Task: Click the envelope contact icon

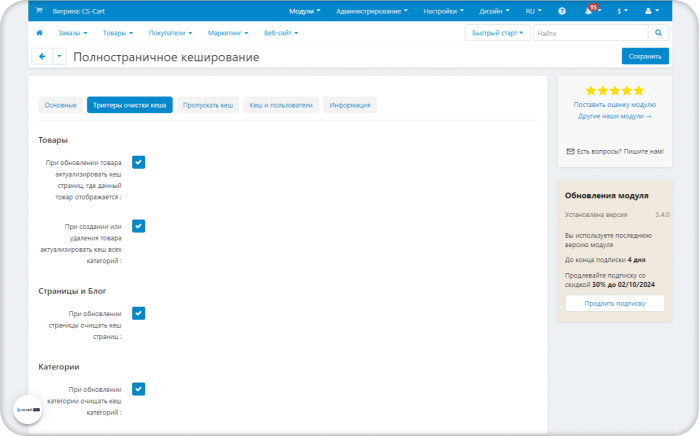Action: point(570,151)
